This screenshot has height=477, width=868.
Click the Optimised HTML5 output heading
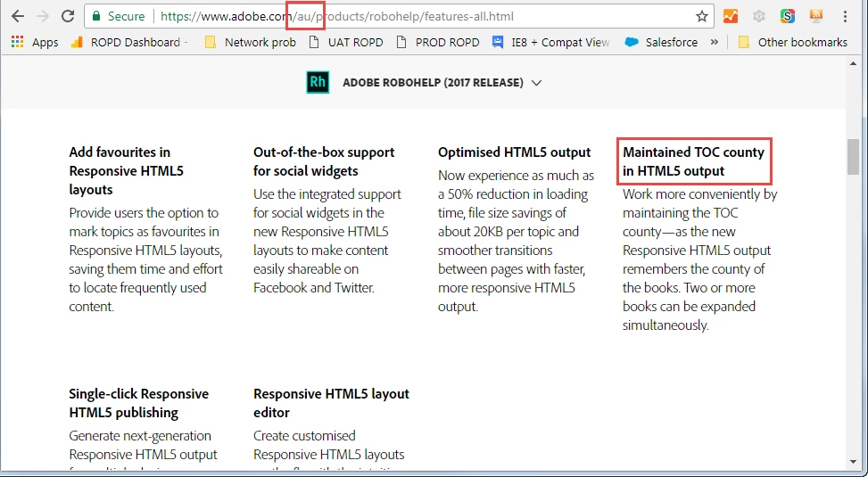click(514, 152)
